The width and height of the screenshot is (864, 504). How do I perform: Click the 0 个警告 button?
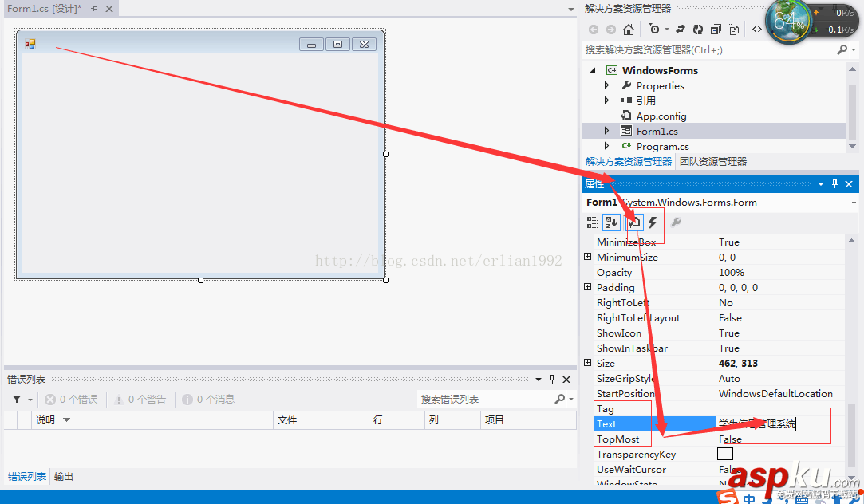point(139,399)
